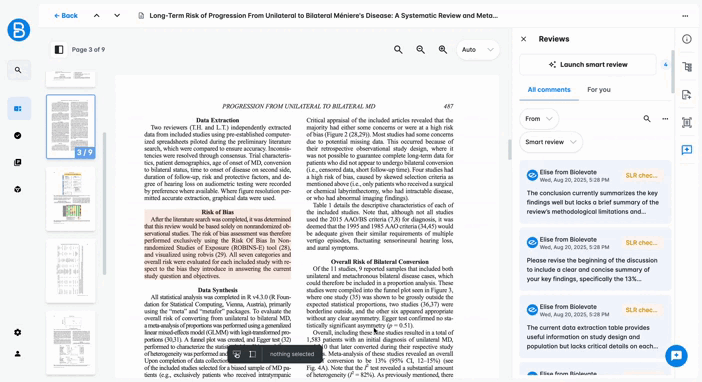Image resolution: width=702 pixels, height=382 pixels.
Task: Click SLR check tag on the discussion comment
Action: point(642,243)
